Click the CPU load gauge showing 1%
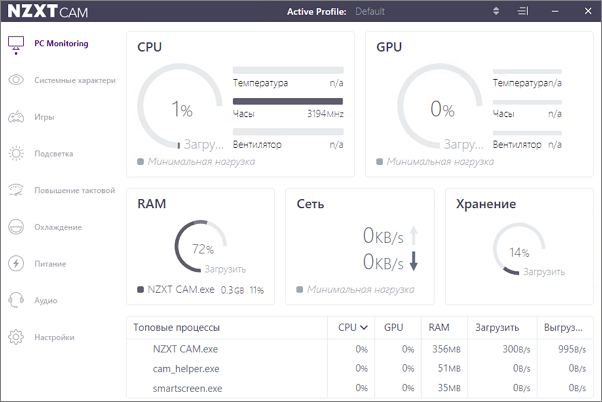The height and width of the screenshot is (402, 602). 180,106
